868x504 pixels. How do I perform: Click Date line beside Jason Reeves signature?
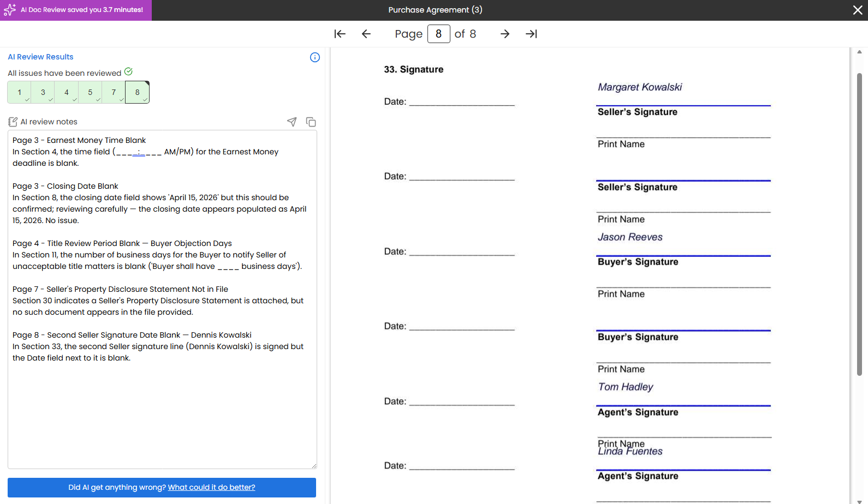(x=462, y=251)
